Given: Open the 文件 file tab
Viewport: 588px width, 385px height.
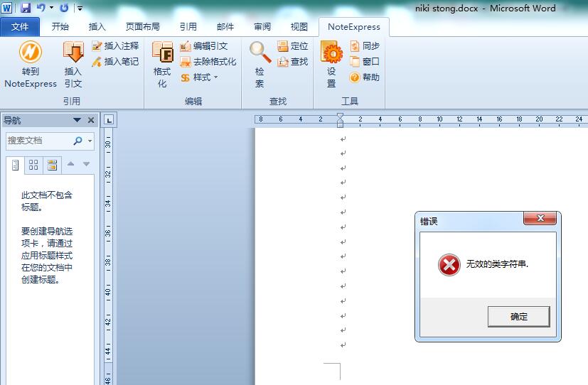Looking at the screenshot, I should 20,26.
